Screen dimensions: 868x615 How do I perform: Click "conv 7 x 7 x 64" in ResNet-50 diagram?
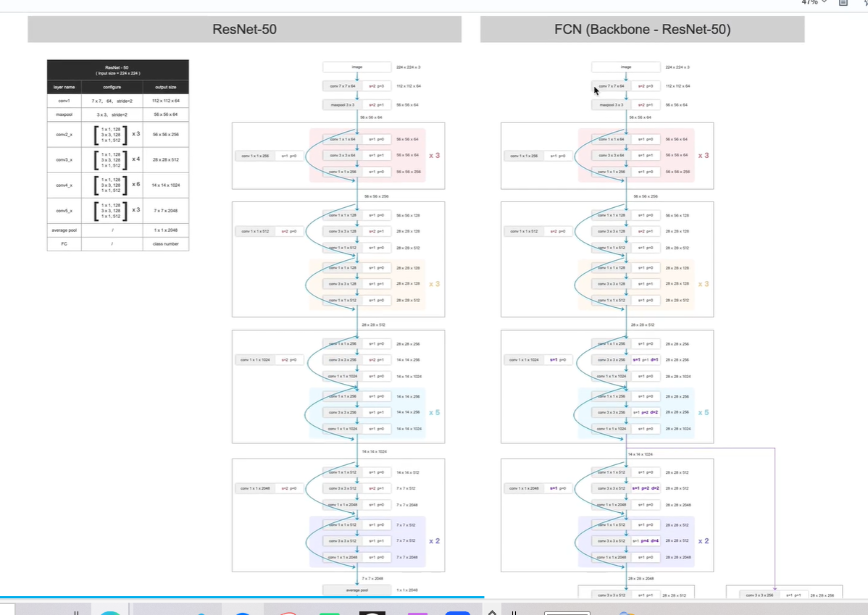click(x=343, y=85)
